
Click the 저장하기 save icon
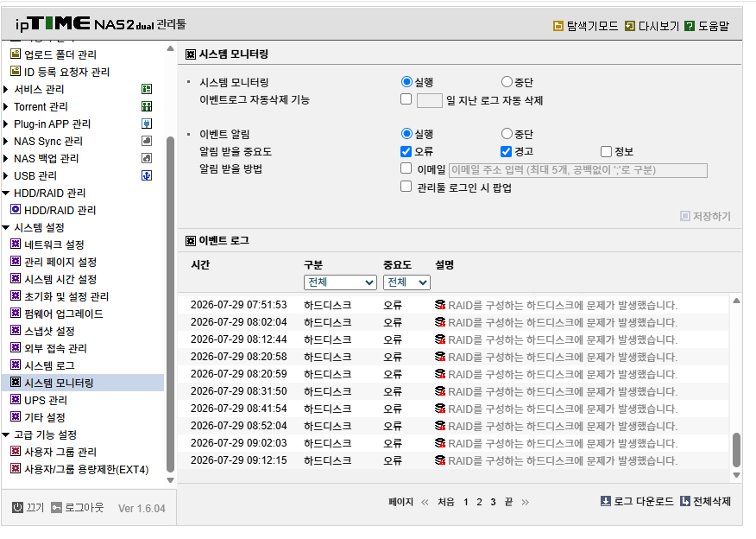(x=684, y=216)
